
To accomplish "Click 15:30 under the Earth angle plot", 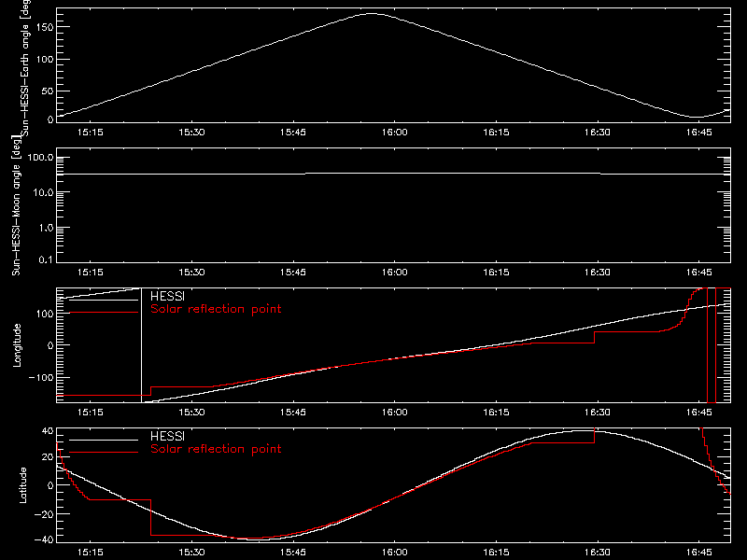I will point(191,133).
